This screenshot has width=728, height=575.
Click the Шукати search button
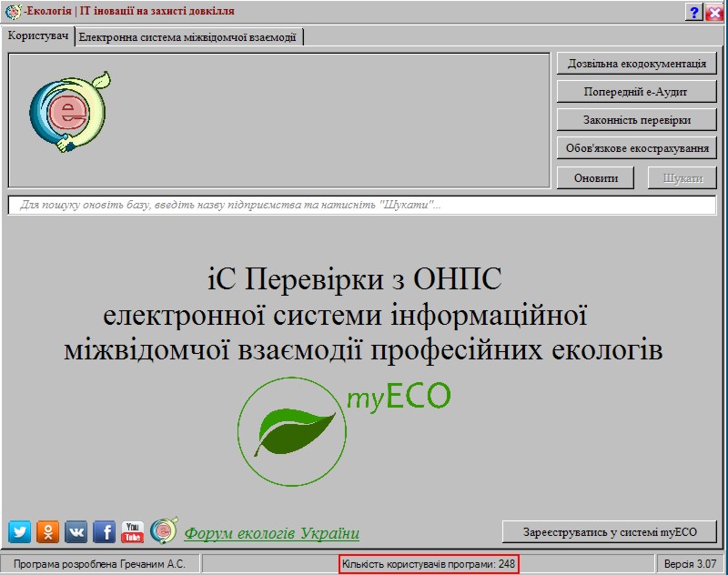pos(682,178)
